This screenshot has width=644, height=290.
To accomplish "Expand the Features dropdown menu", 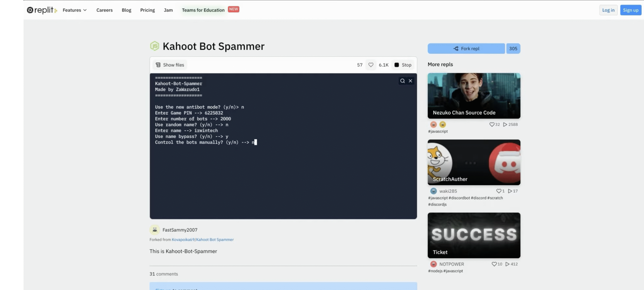I will point(74,10).
